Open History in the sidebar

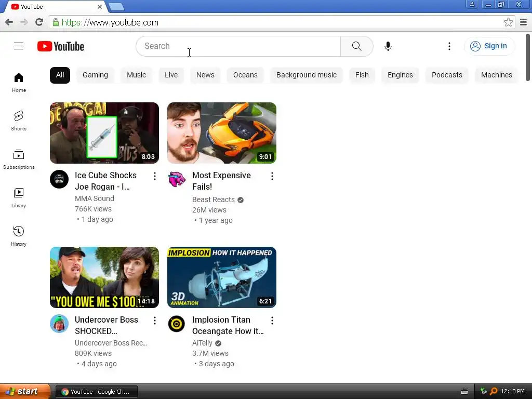tap(19, 236)
